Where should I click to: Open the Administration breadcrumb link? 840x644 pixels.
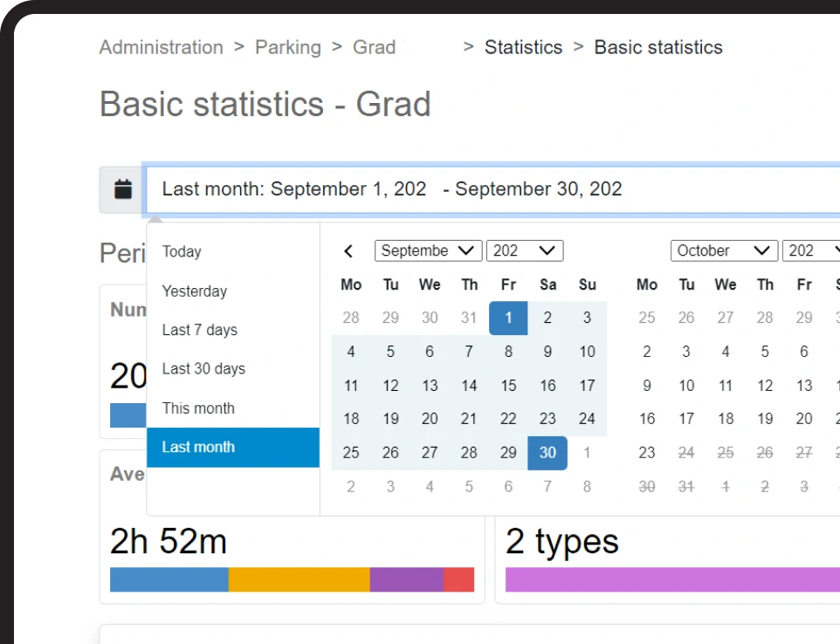[x=162, y=47]
